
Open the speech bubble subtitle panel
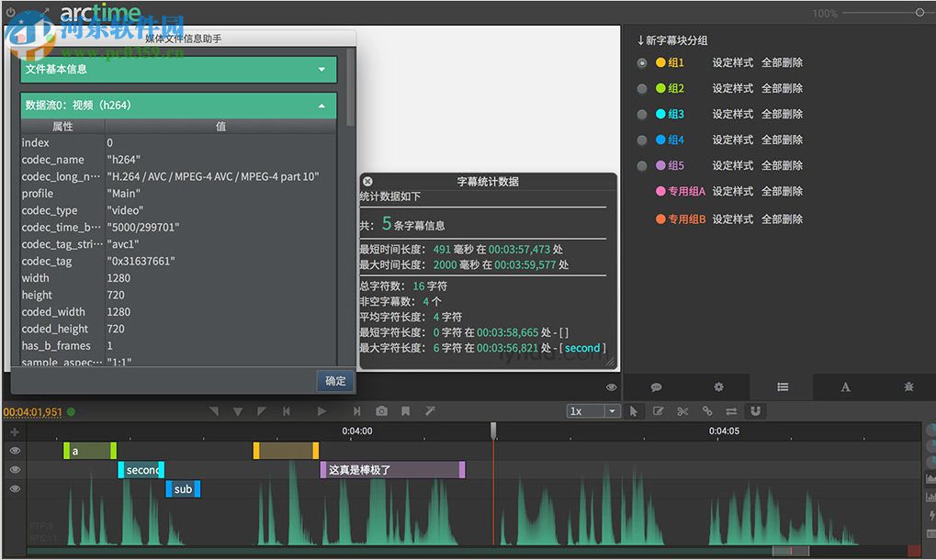[x=655, y=387]
